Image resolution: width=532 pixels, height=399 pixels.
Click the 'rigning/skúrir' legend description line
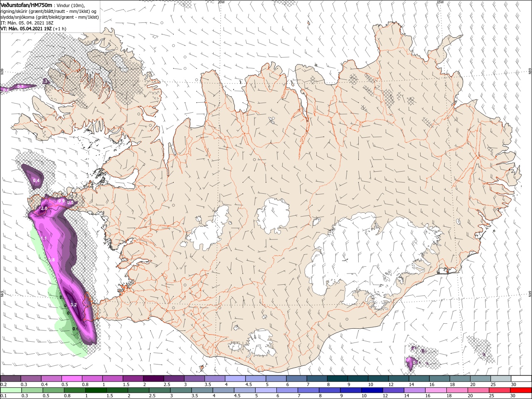coord(49,11)
